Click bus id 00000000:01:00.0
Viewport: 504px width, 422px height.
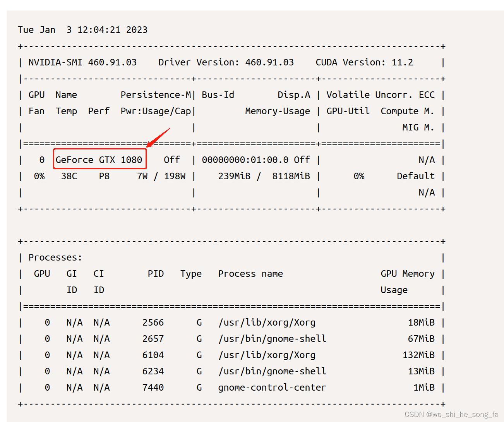click(245, 160)
